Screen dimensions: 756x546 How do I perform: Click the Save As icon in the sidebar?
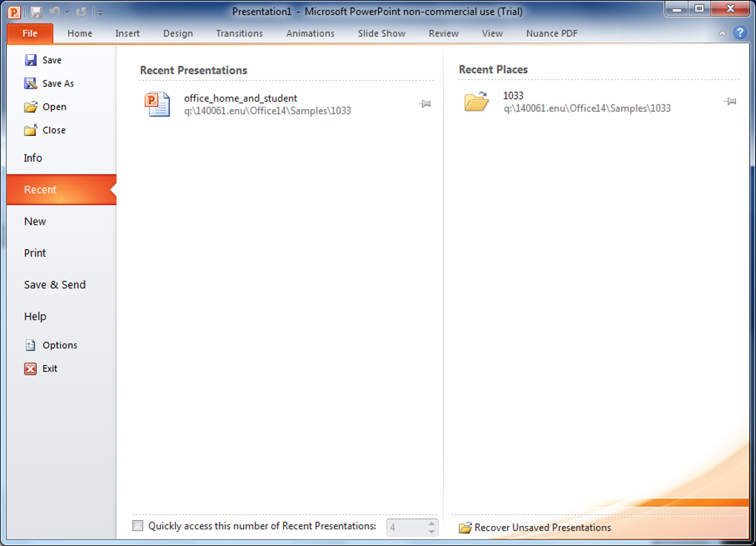click(30, 84)
